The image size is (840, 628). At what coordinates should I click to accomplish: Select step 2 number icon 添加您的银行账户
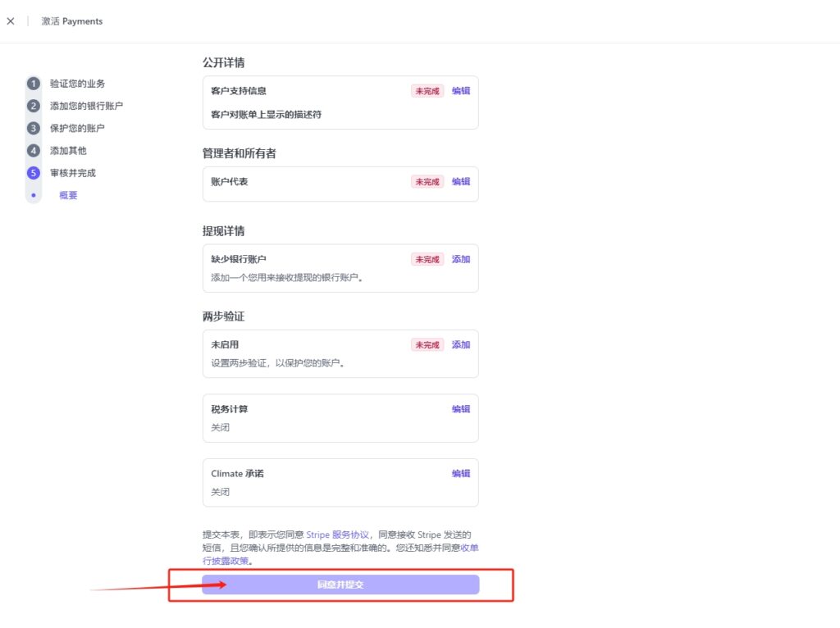click(x=33, y=106)
